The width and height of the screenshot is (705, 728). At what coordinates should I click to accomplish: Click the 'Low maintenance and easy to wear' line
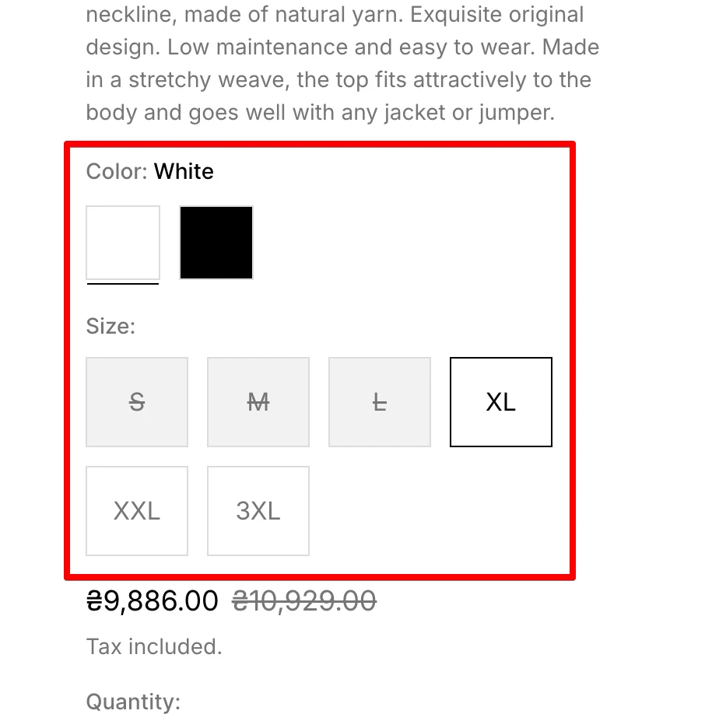click(342, 47)
